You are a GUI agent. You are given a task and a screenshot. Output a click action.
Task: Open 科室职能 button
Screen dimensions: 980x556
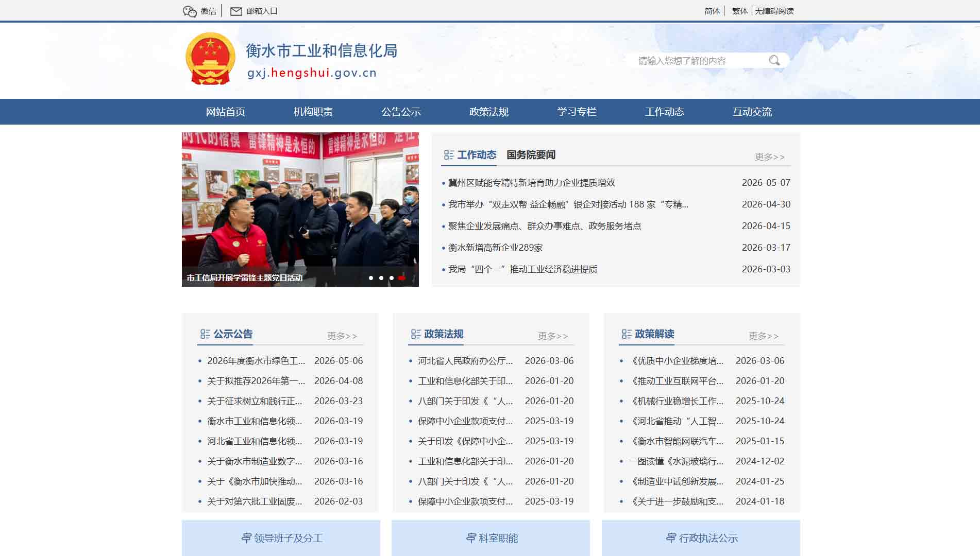click(491, 538)
